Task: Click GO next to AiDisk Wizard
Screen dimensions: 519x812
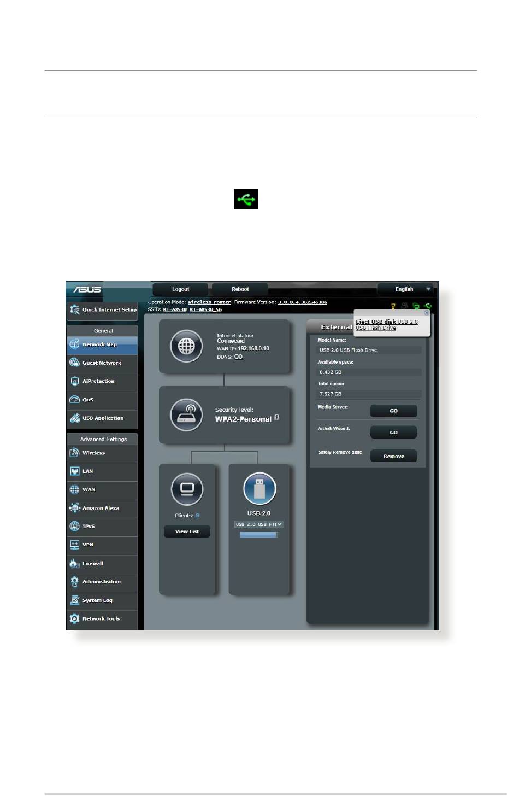Action: (393, 433)
